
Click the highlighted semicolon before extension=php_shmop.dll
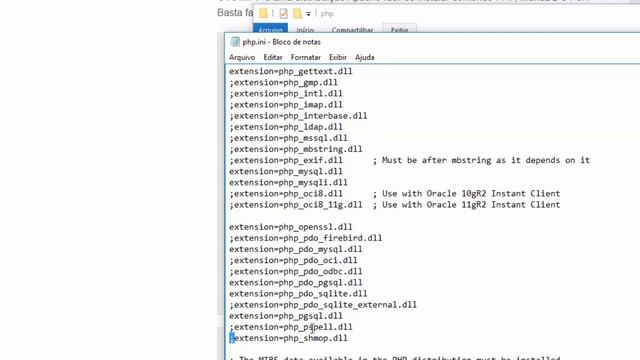click(x=231, y=338)
